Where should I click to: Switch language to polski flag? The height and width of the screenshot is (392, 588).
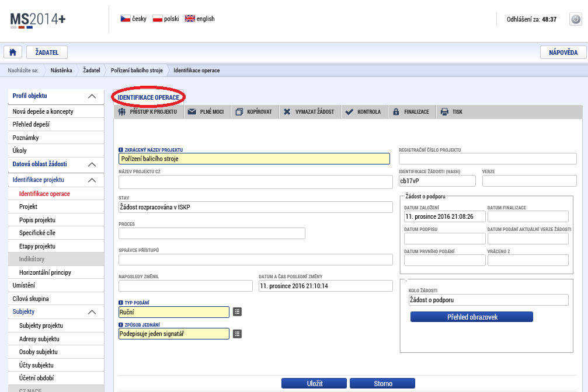tap(165, 18)
